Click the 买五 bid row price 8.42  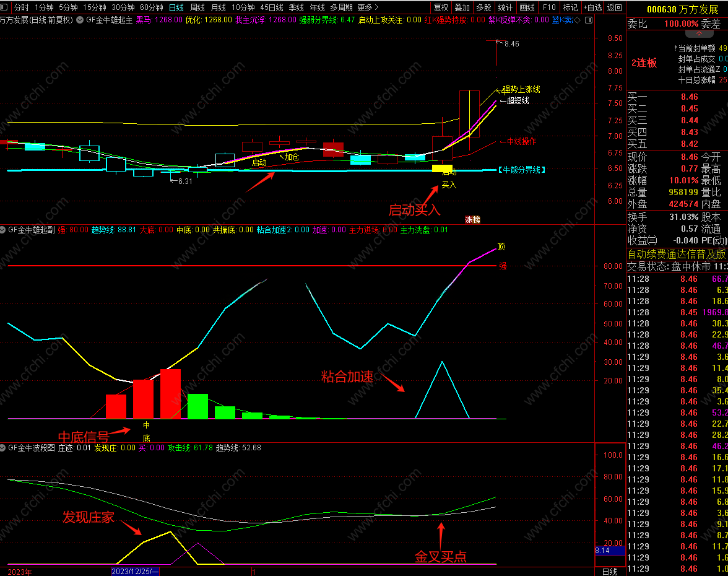click(x=690, y=144)
